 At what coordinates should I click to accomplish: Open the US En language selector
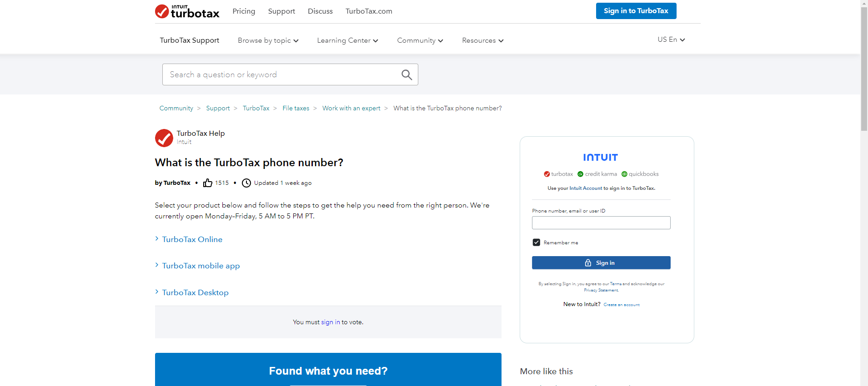[x=671, y=40]
